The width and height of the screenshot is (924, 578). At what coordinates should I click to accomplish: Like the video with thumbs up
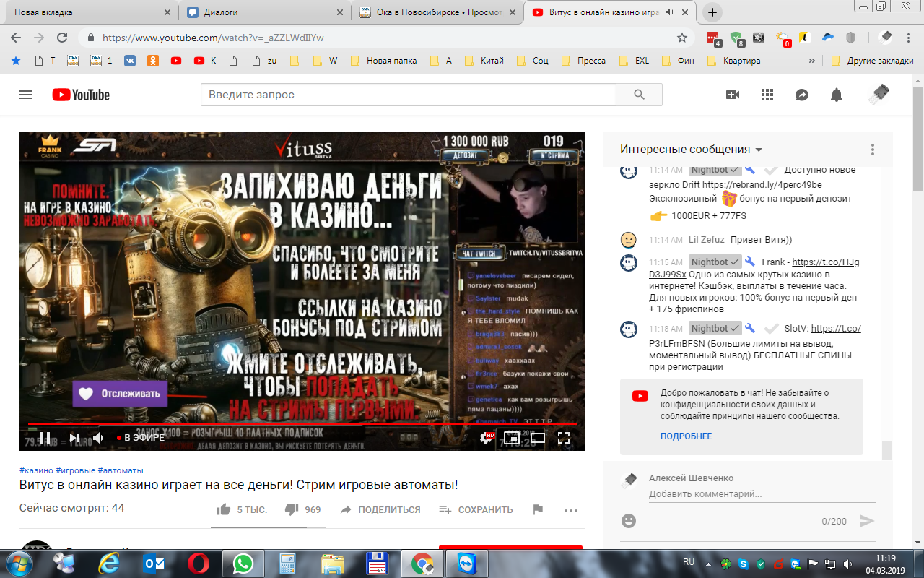click(225, 509)
